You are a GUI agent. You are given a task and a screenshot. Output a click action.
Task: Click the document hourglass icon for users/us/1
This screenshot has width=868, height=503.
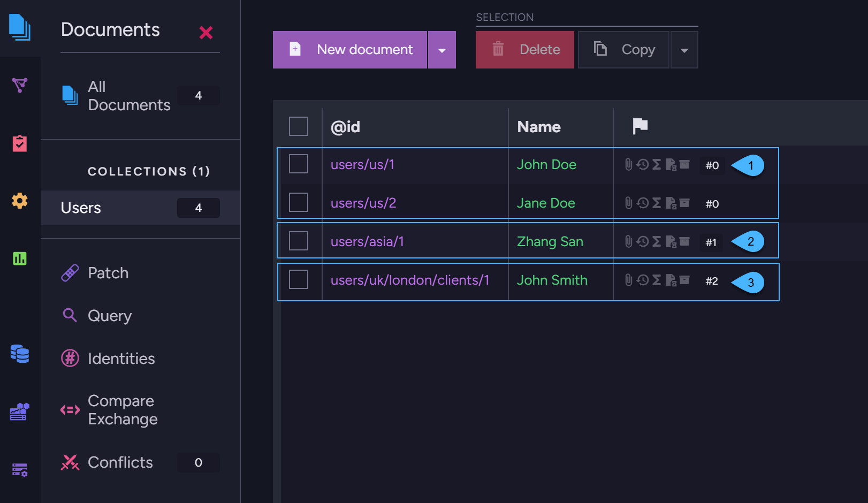(x=671, y=164)
